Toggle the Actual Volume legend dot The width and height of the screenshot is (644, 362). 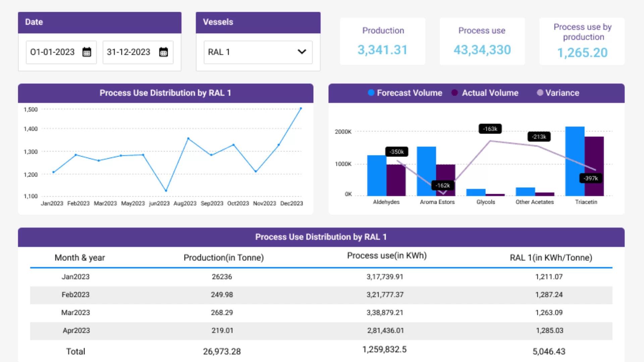pos(454,93)
